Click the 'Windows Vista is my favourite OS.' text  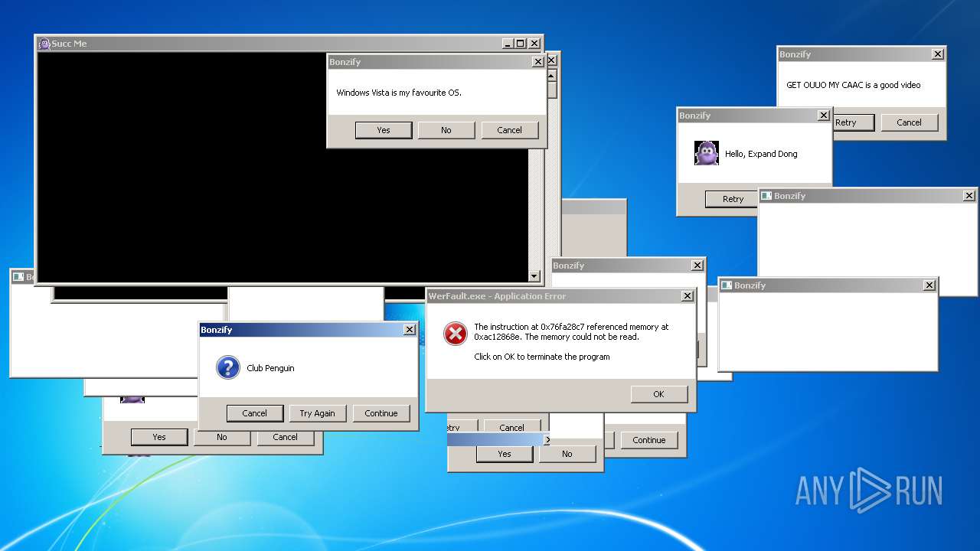[x=399, y=93]
